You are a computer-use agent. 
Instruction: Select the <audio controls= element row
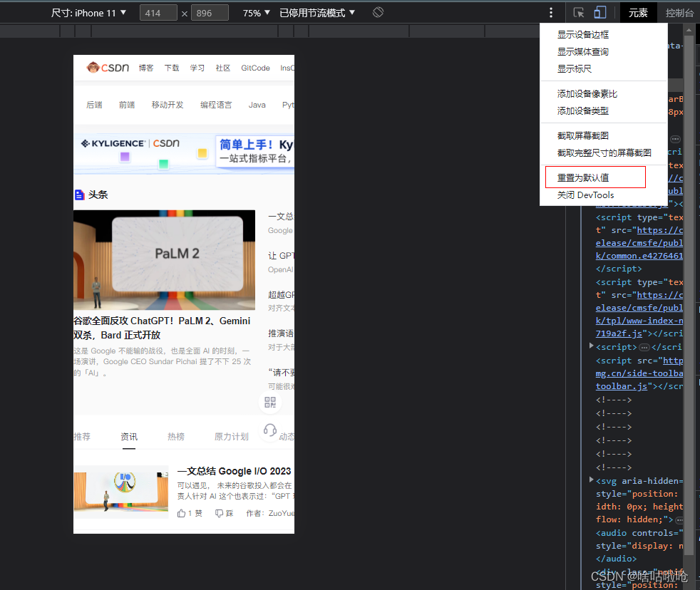click(639, 533)
